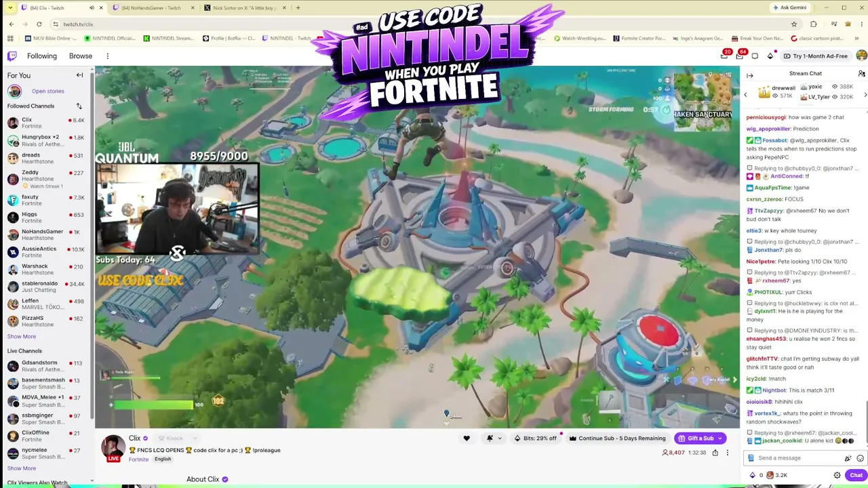
Task: Open a new browser tab
Action: 298,8
